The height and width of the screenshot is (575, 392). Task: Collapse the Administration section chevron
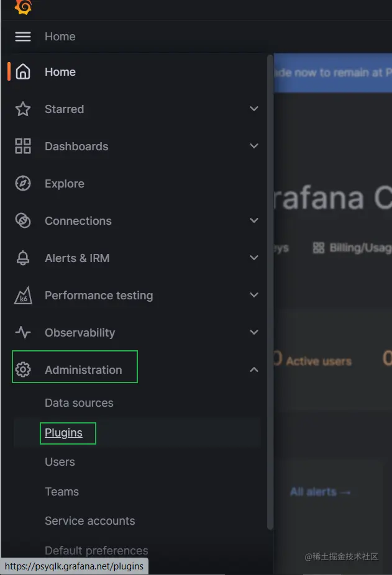253,370
